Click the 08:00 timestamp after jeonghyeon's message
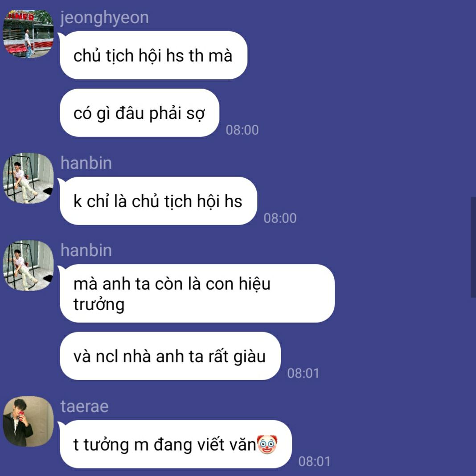476x476 pixels. (242, 130)
